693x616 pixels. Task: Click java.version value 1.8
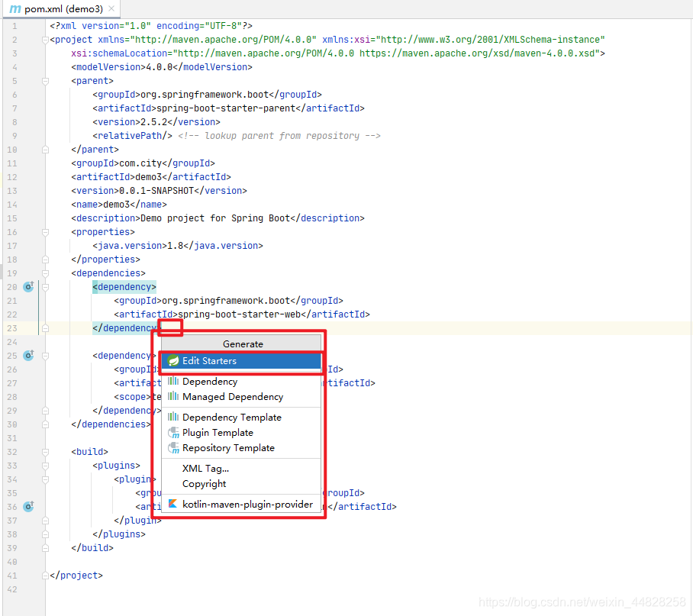click(x=175, y=245)
